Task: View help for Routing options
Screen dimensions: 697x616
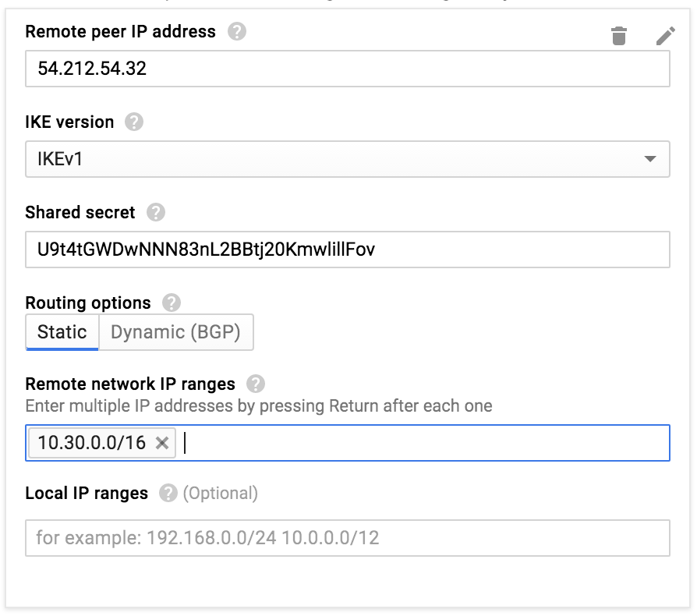Action: pos(172,303)
